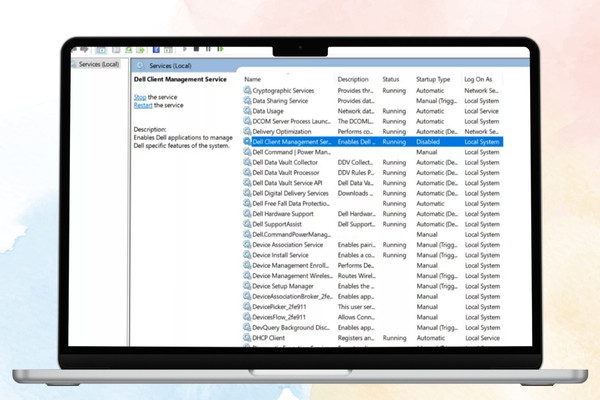
Task: Select Dell Data Vault Processor service
Action: pos(286,173)
